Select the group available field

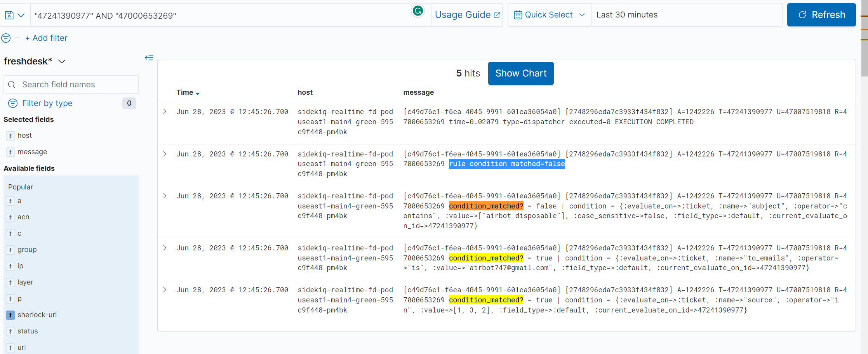pos(27,250)
